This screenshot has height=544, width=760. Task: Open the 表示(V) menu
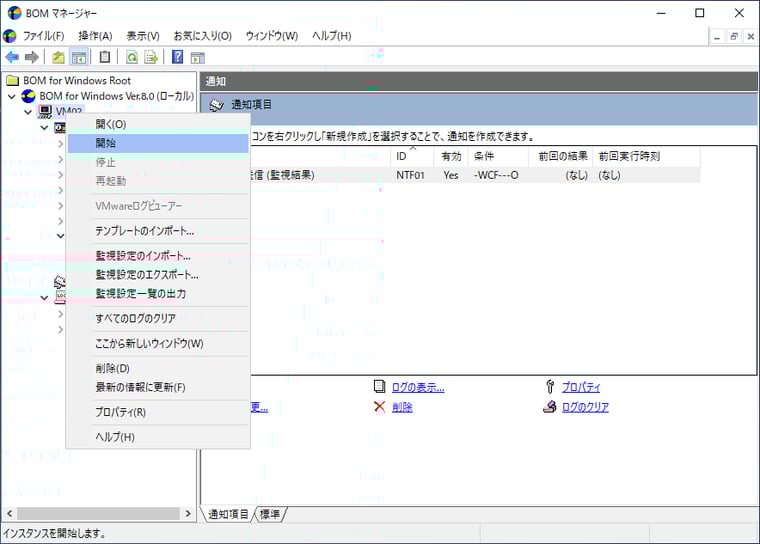click(143, 36)
